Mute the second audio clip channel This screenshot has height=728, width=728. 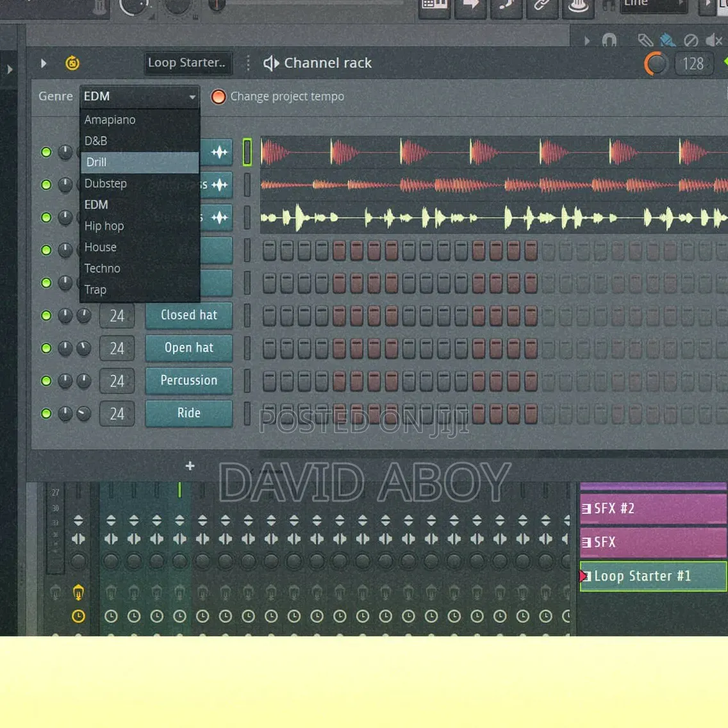pyautogui.click(x=46, y=185)
